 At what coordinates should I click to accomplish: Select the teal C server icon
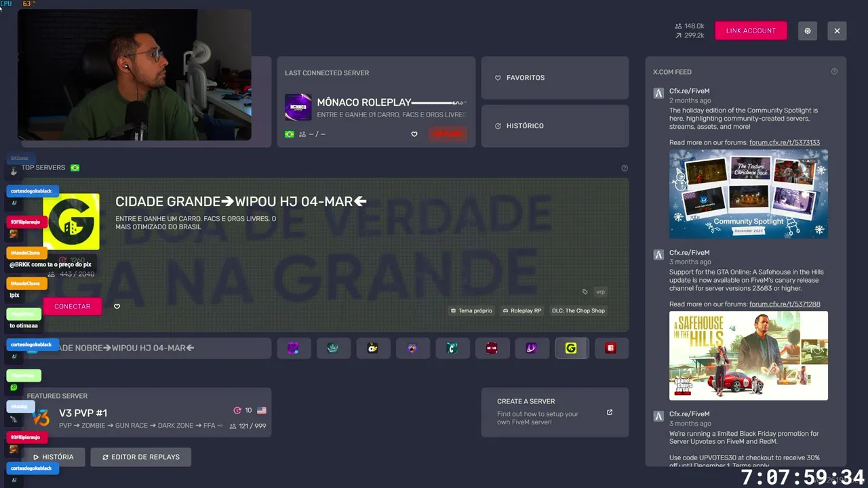[x=452, y=348]
